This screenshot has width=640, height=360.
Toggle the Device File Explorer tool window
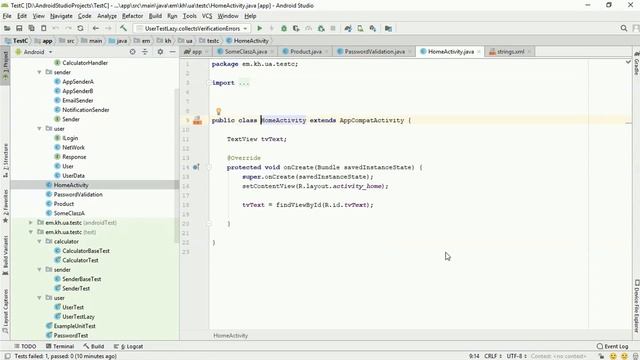(636, 306)
